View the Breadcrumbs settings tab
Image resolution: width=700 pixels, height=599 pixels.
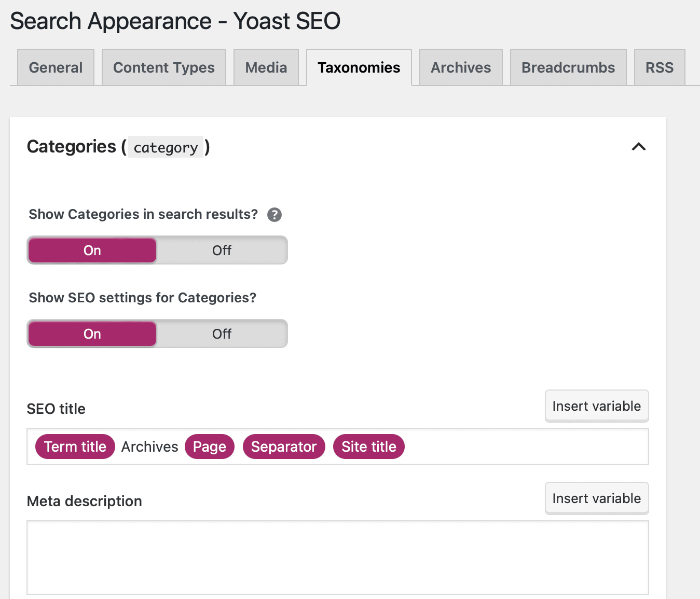pyautogui.click(x=568, y=67)
